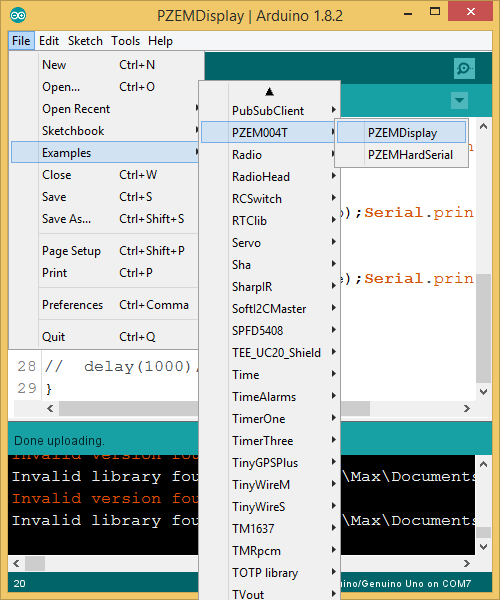Select Examples menu entry
Image resolution: width=500 pixels, height=600 pixels.
[x=104, y=153]
